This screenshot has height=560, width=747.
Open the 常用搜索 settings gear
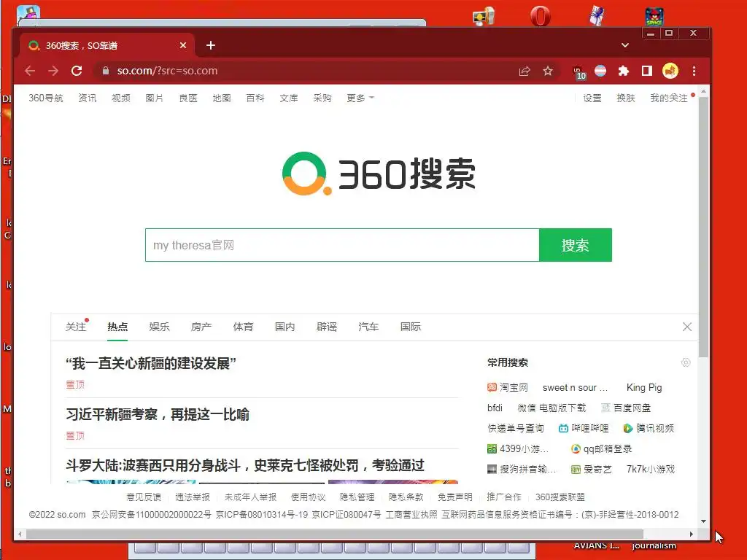click(x=686, y=363)
